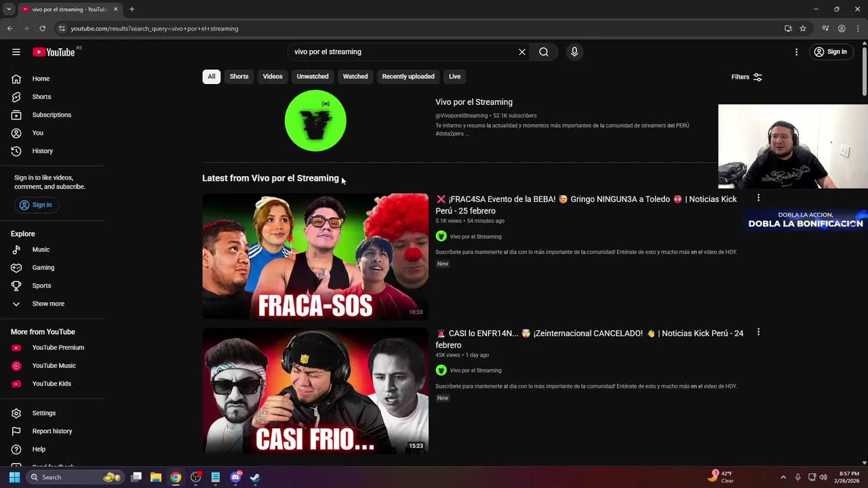868x488 pixels.
Task: Select the Recently uploaded filter chip
Action: 408,77
